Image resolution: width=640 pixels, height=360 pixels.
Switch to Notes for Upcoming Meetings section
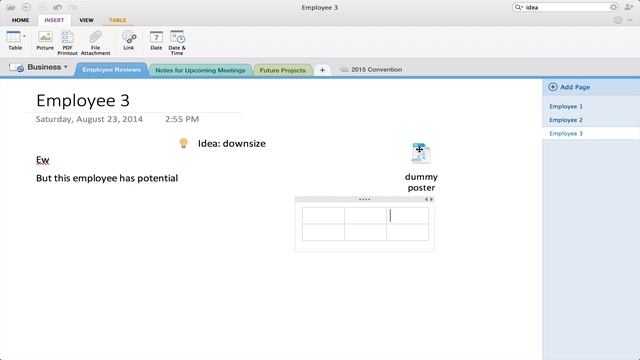pos(200,70)
